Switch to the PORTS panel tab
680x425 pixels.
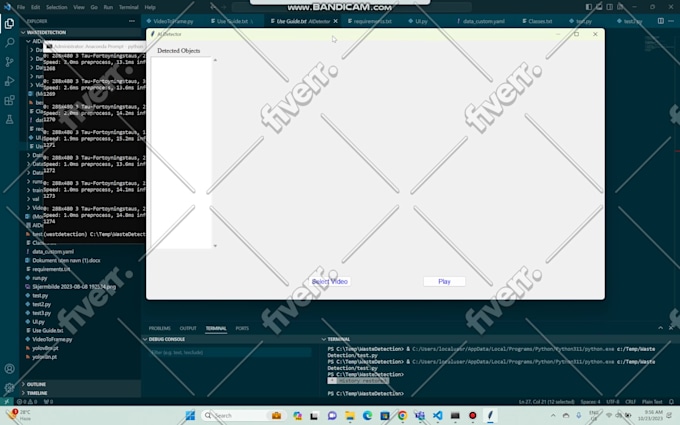242,328
